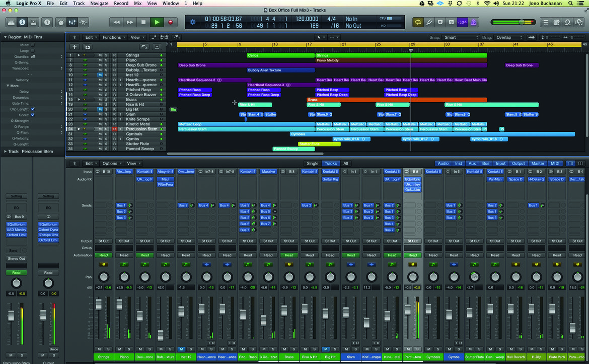Uncheck the Score checkbox
589x364 pixels.
click(33, 115)
